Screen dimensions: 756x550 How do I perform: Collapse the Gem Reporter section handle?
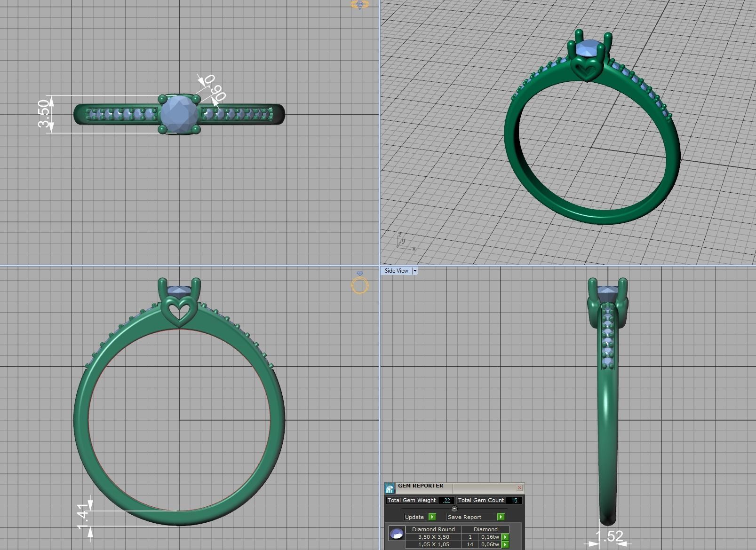(x=454, y=509)
